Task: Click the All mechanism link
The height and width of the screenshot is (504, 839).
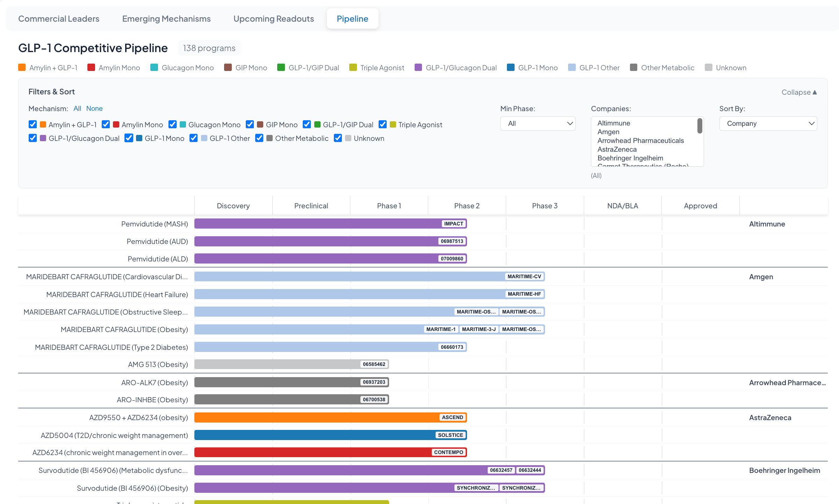Action: click(77, 108)
